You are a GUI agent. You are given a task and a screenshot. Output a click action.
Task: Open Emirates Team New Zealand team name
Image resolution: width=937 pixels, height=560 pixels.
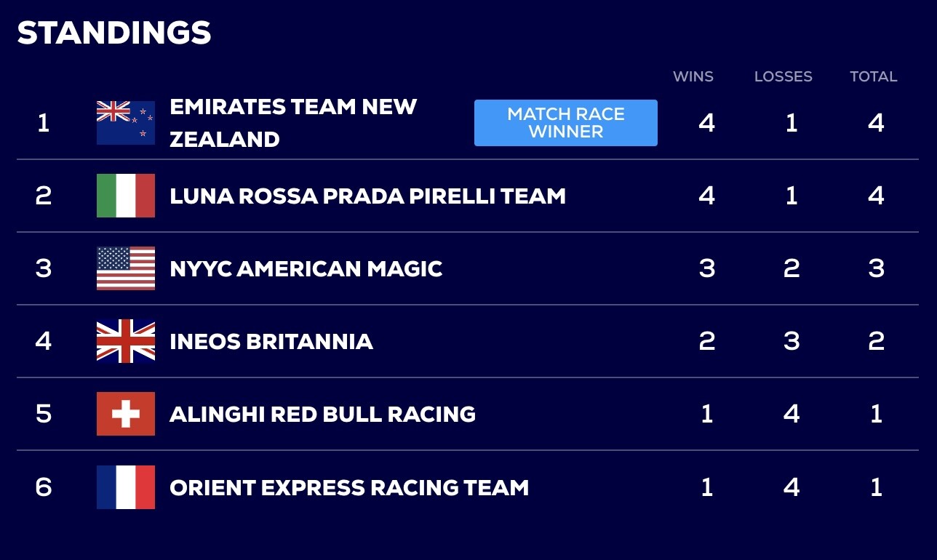click(292, 122)
